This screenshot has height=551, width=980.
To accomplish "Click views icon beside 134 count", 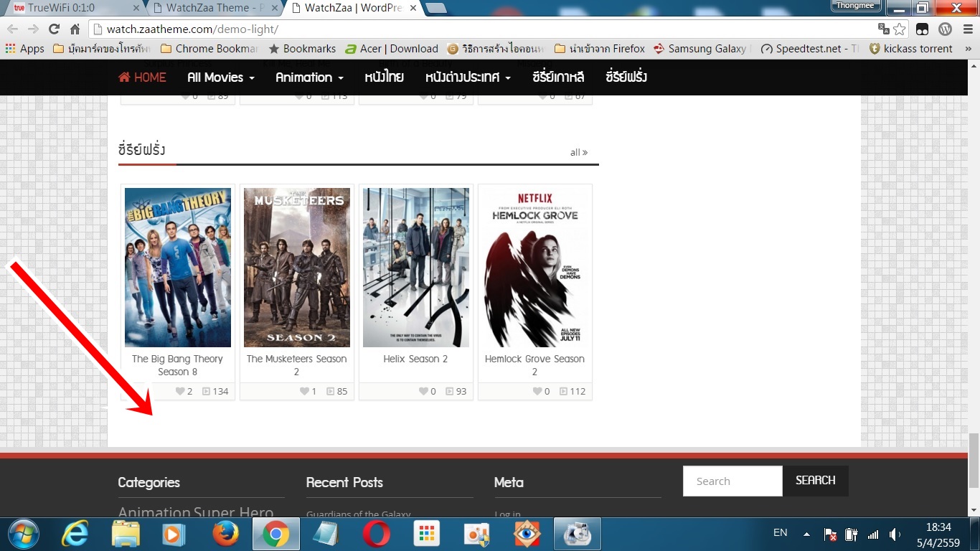I will 207,392.
